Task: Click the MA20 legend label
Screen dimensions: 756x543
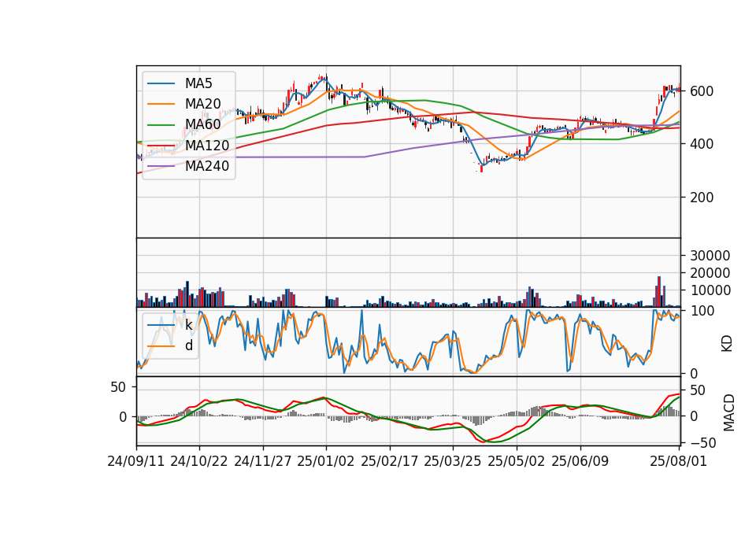Action: (x=203, y=104)
